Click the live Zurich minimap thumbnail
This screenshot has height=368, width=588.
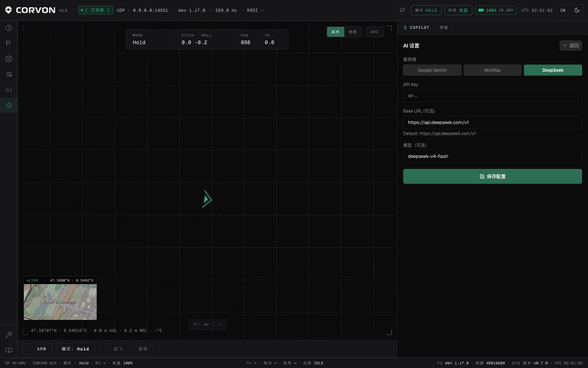coord(60,302)
